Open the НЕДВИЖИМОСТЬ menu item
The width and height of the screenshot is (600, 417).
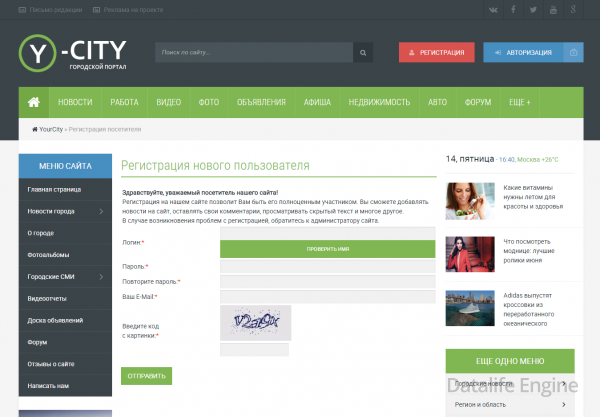pos(379,102)
